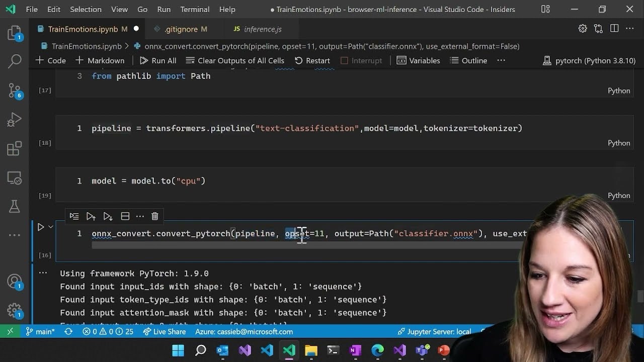Open the Extensions view
Image resolution: width=644 pixels, height=362 pixels.
coord(15,149)
